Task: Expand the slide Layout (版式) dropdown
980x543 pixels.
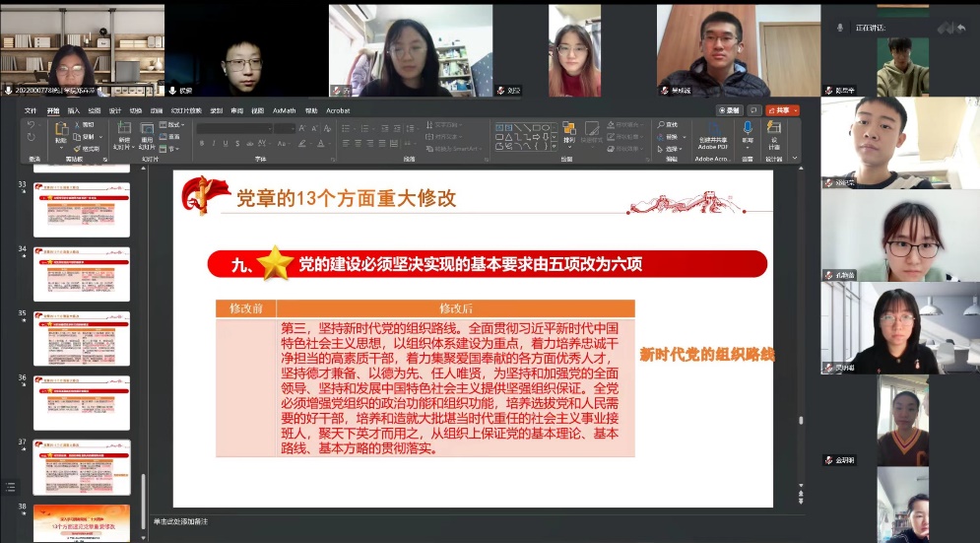Action: pyautogui.click(x=174, y=125)
